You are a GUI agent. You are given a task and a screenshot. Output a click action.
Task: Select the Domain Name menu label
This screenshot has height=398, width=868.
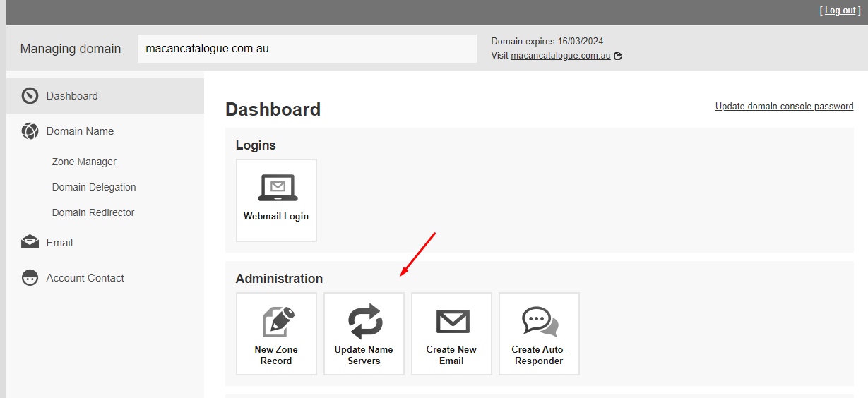tap(80, 131)
